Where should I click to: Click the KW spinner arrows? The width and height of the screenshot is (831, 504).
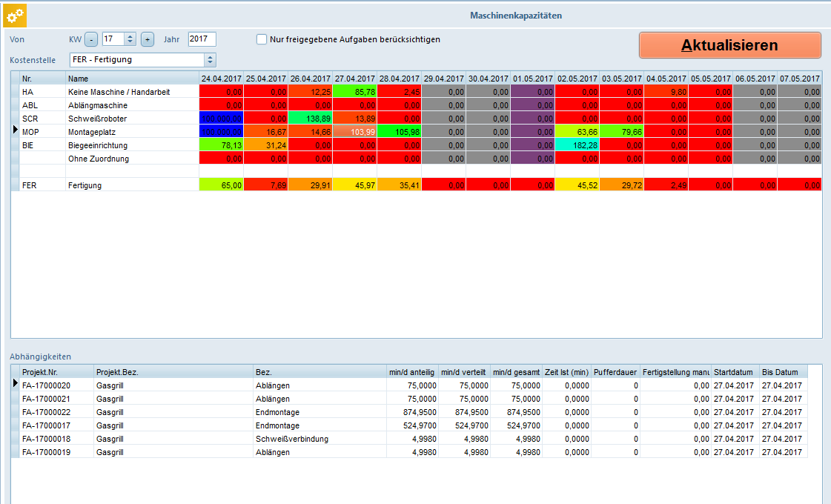(x=130, y=39)
